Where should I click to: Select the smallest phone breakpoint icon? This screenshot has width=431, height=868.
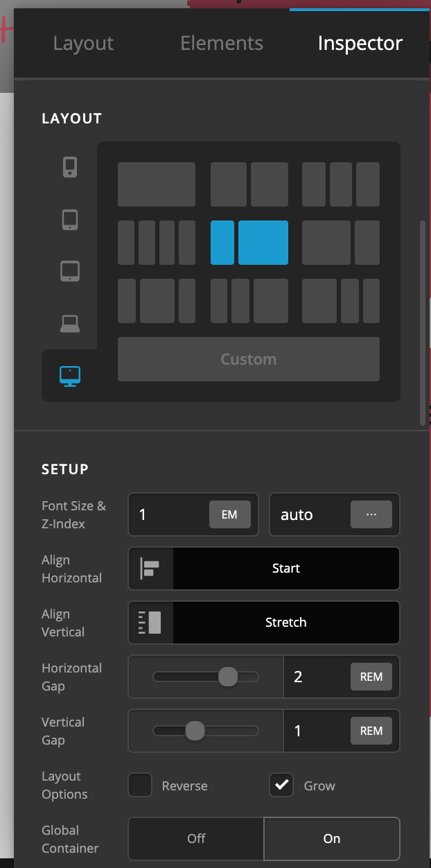tap(69, 167)
